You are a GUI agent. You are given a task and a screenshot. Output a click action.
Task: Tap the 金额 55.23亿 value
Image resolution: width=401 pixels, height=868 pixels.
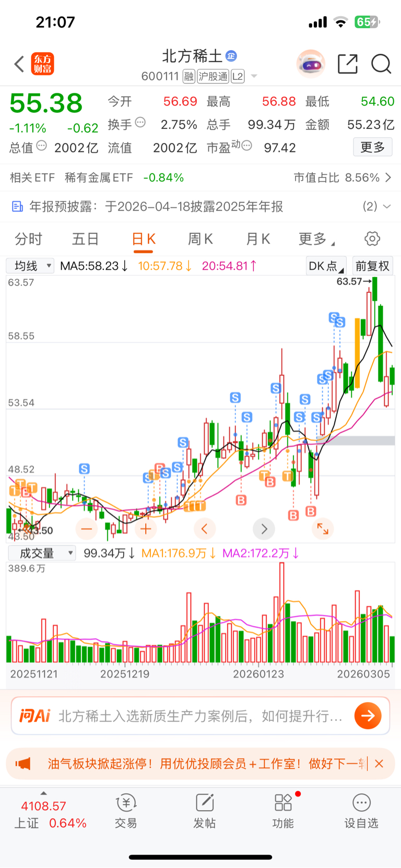[x=371, y=125]
